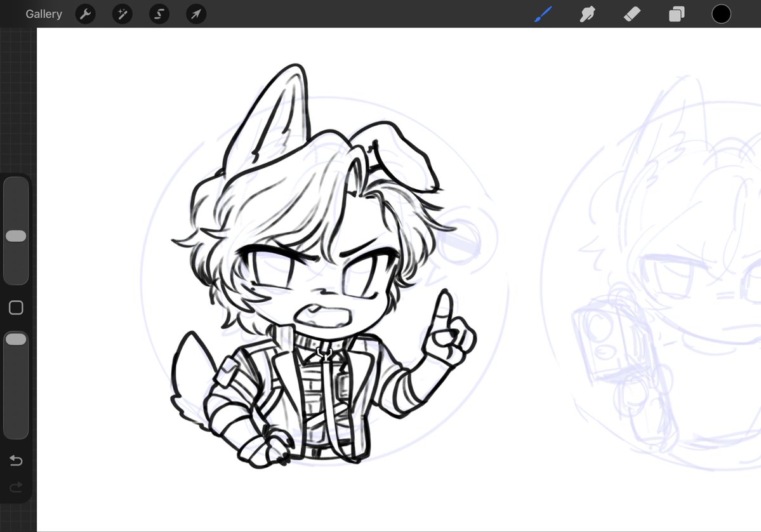Activate the Selection tool
Screen dimensions: 761x532
(159, 14)
